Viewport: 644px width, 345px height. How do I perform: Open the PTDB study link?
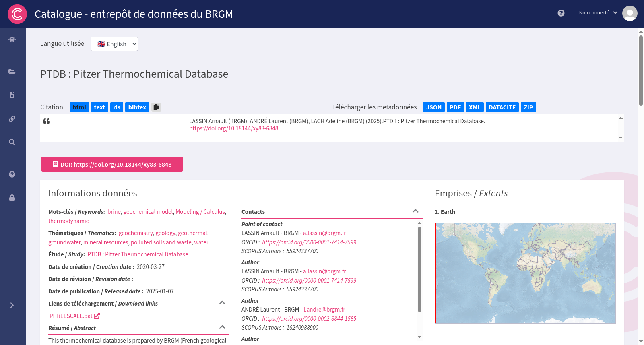pos(138,254)
